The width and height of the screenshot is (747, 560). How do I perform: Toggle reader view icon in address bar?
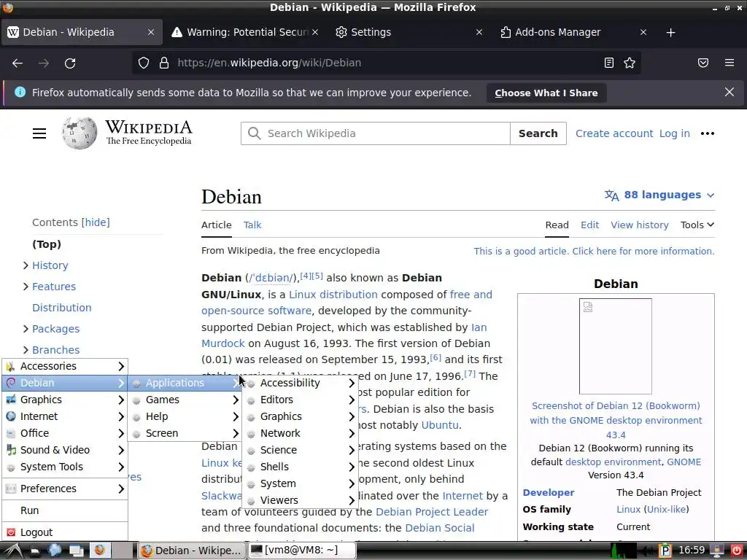coord(609,63)
